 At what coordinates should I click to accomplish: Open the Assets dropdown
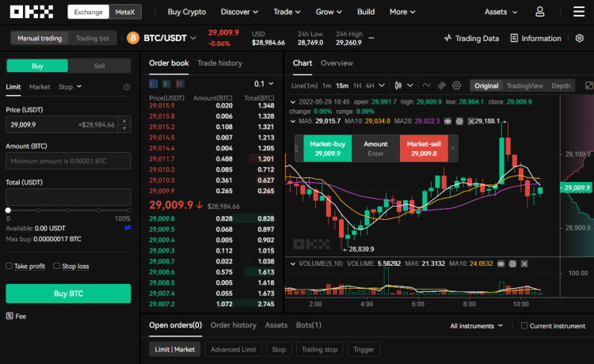[501, 12]
